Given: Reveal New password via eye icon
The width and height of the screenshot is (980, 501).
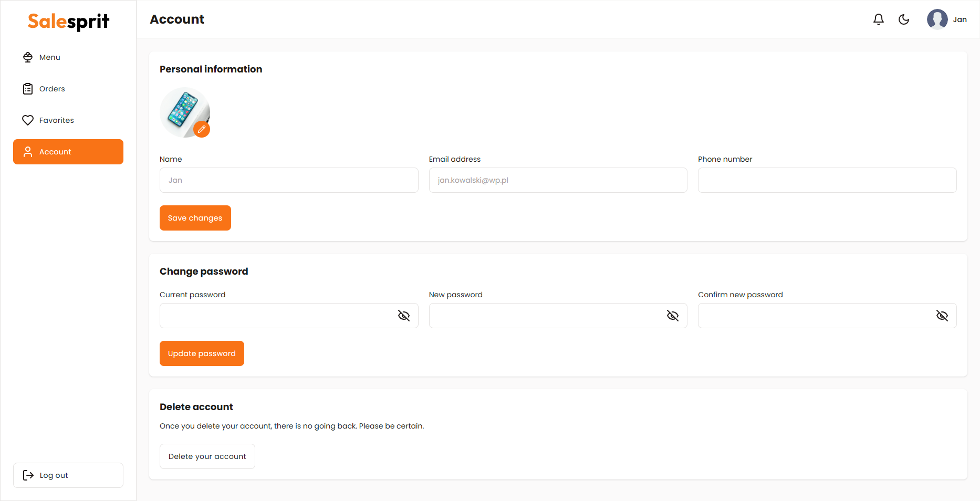Looking at the screenshot, I should coord(673,316).
